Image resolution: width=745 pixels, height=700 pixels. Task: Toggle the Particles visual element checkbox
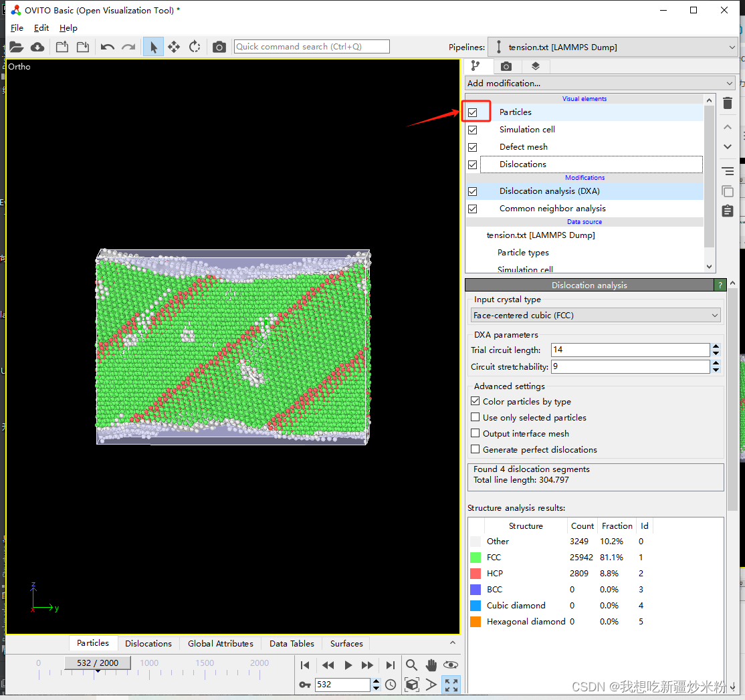pos(472,112)
